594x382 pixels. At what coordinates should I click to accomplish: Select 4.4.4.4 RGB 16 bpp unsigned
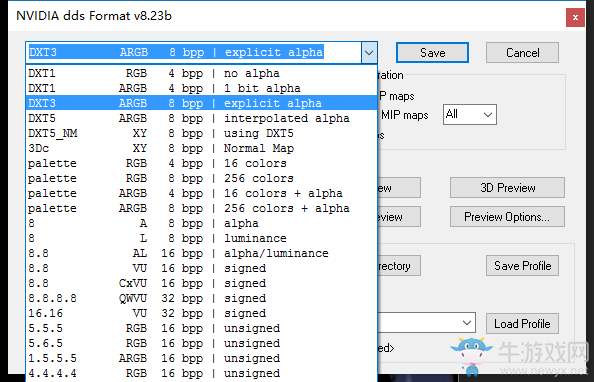pyautogui.click(x=201, y=373)
